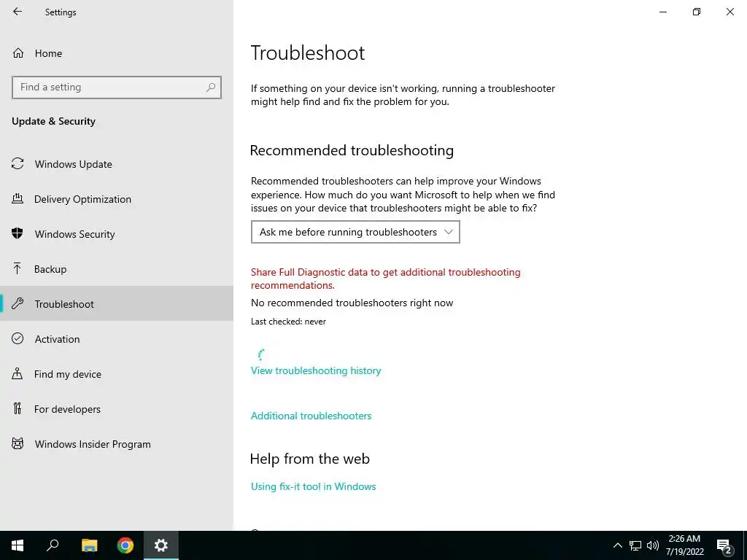
Task: Open the Activation settings page
Action: point(117,339)
